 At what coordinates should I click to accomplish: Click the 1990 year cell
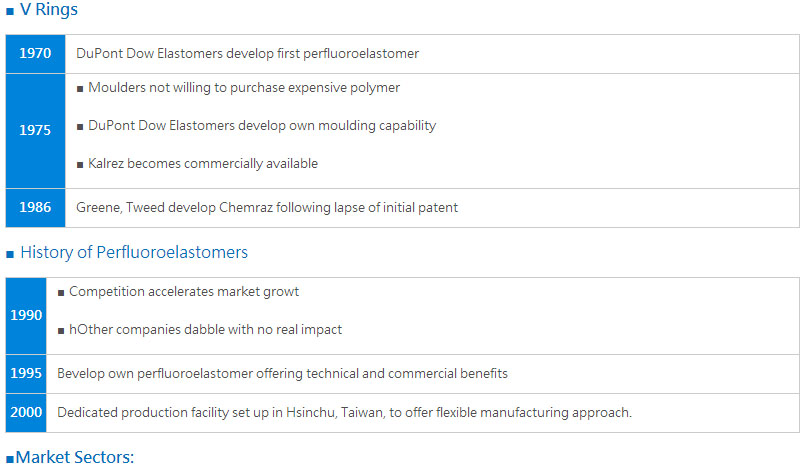tap(26, 316)
